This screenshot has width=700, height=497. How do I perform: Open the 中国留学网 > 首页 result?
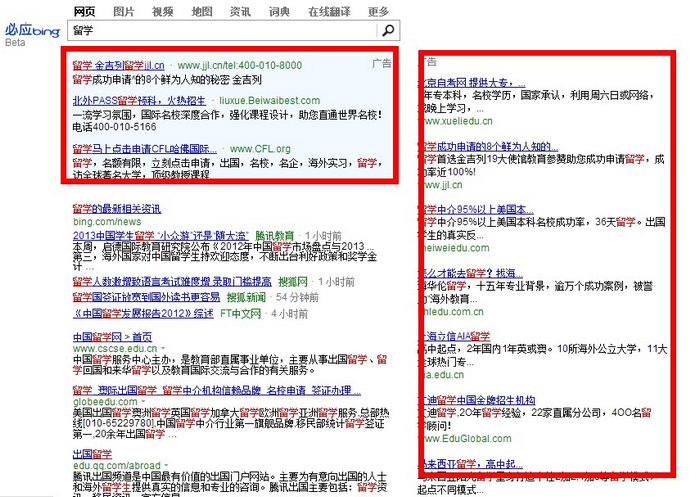coord(112,337)
